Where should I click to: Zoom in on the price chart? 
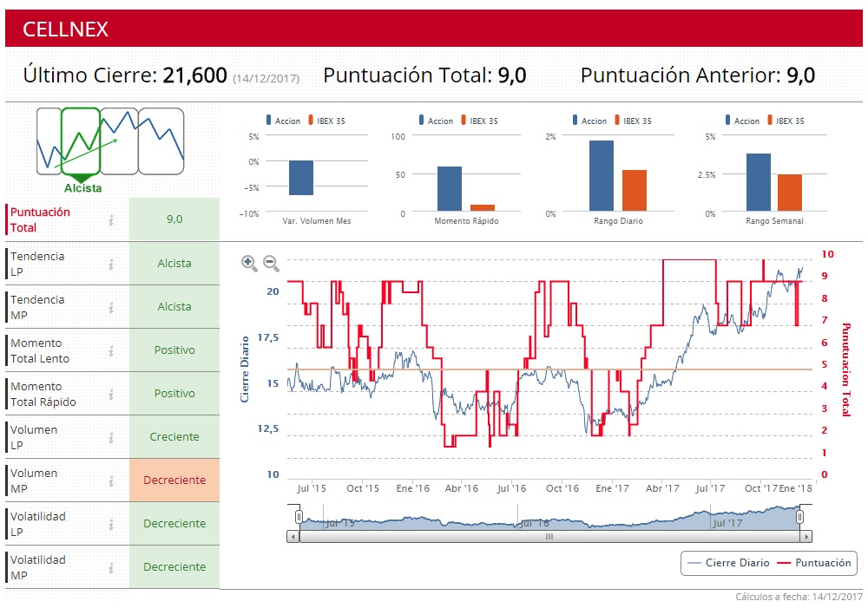click(x=249, y=264)
